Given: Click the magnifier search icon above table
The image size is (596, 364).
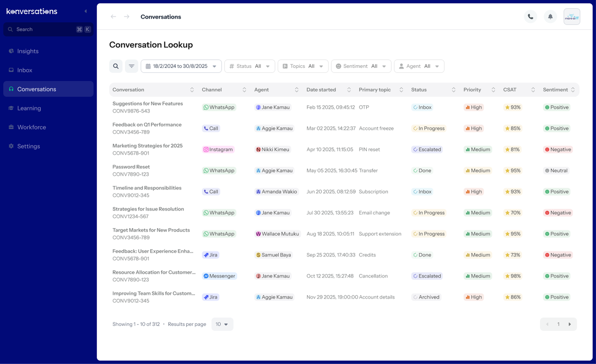Looking at the screenshot, I should pyautogui.click(x=116, y=66).
